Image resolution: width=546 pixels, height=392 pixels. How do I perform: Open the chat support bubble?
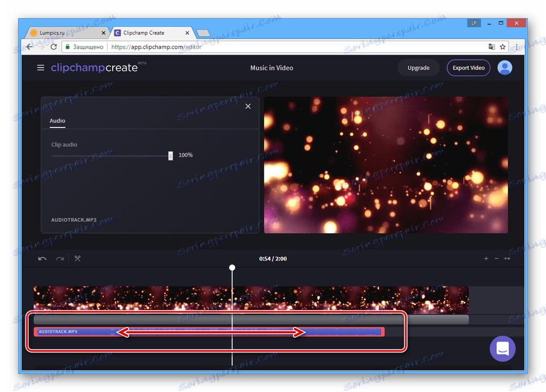(x=502, y=348)
